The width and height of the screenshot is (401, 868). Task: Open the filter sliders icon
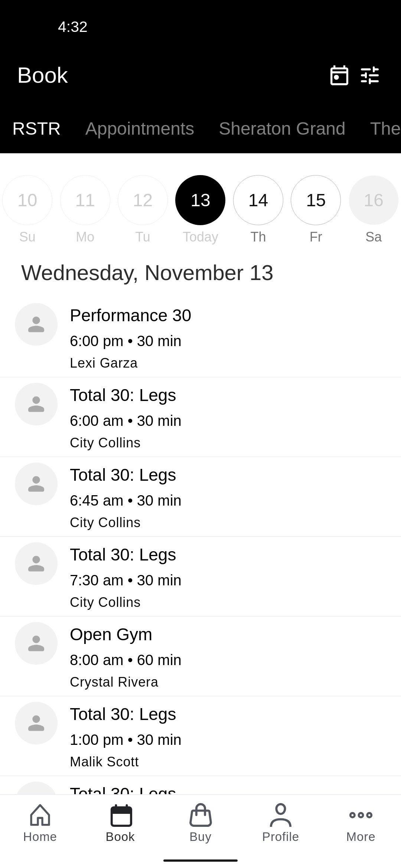(x=370, y=75)
